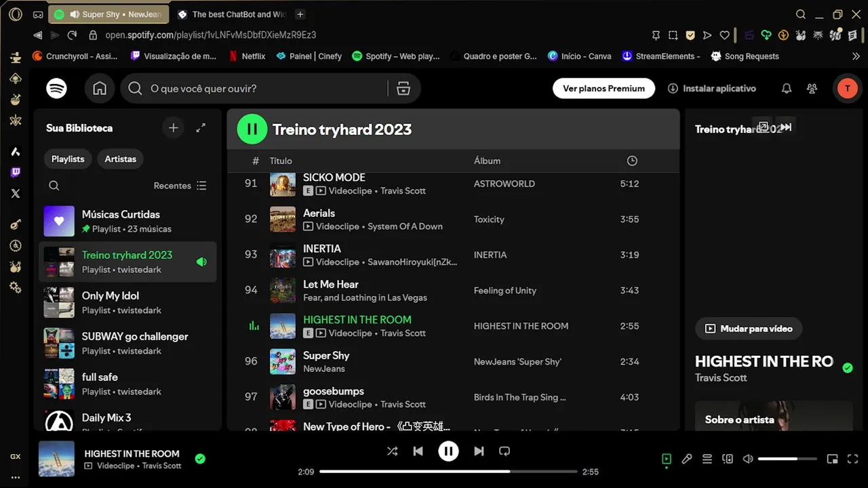Screen dimensions: 868x488
Task: Reload the page in browser
Action: coord(73,35)
